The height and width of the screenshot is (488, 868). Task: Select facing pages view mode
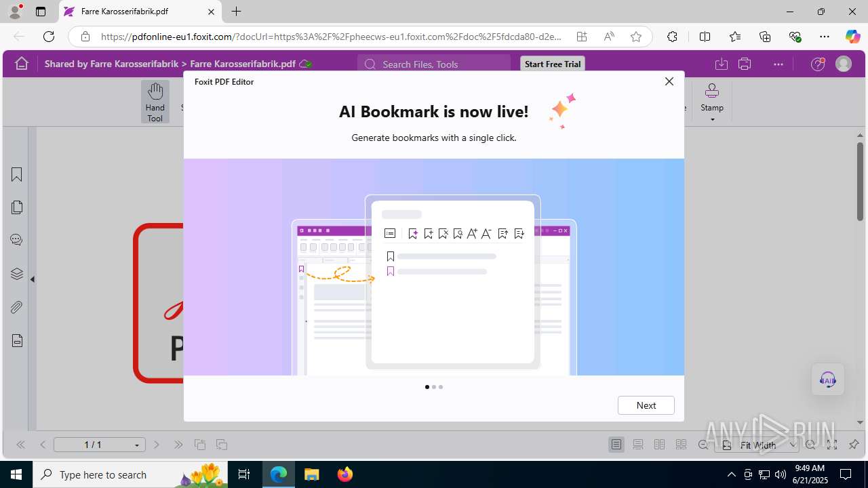(x=659, y=445)
